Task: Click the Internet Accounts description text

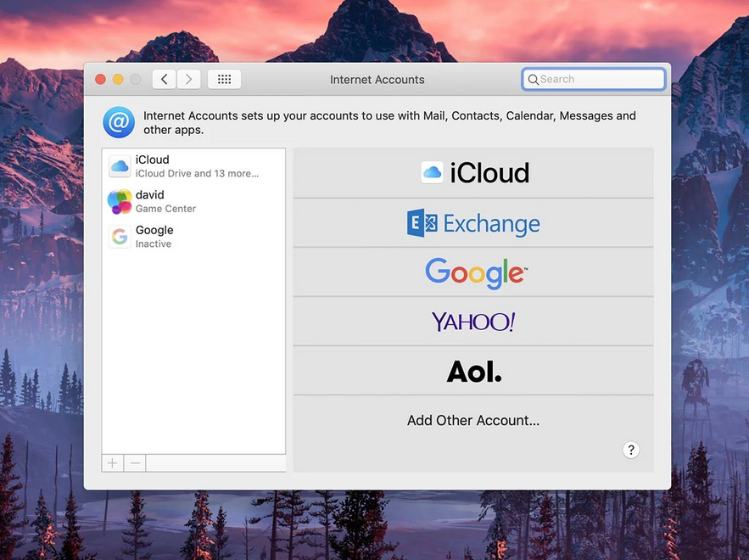Action: tap(390, 123)
